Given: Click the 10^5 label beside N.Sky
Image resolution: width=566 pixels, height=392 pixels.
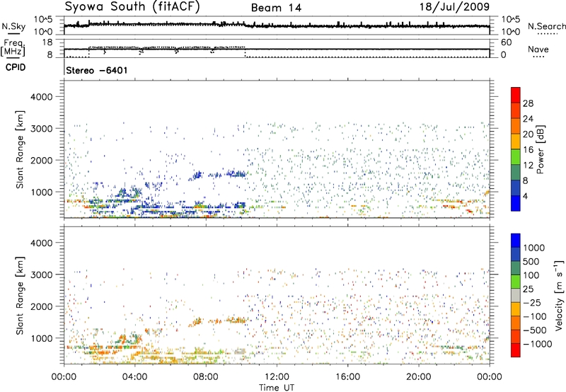Looking at the screenshot, I should click(43, 20).
